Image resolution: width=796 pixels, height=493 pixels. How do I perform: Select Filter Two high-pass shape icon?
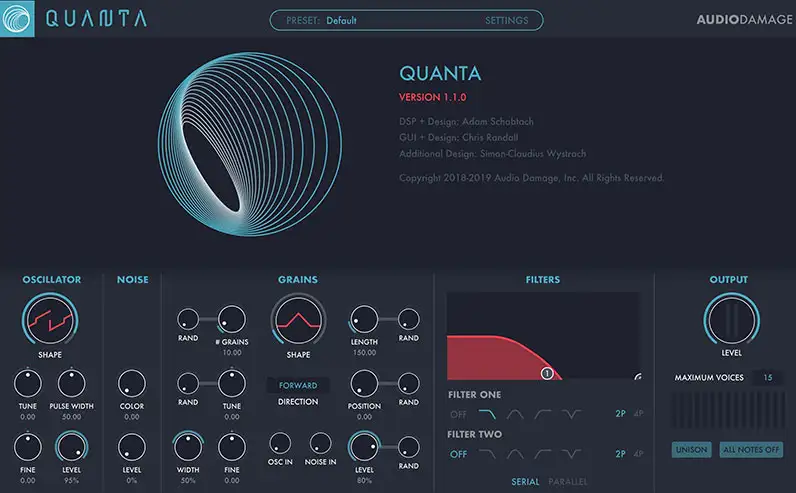click(543, 454)
